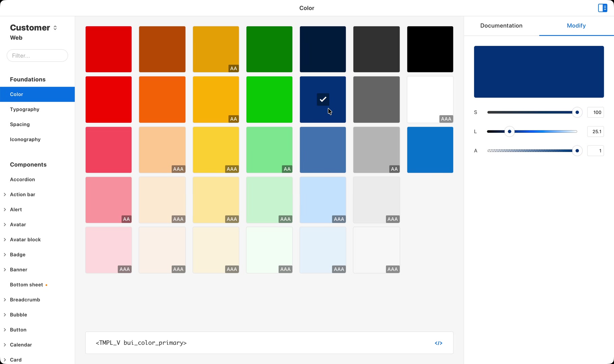Open the Customer platform switcher arrows
Viewport: 614px width, 364px height.
[55, 28]
